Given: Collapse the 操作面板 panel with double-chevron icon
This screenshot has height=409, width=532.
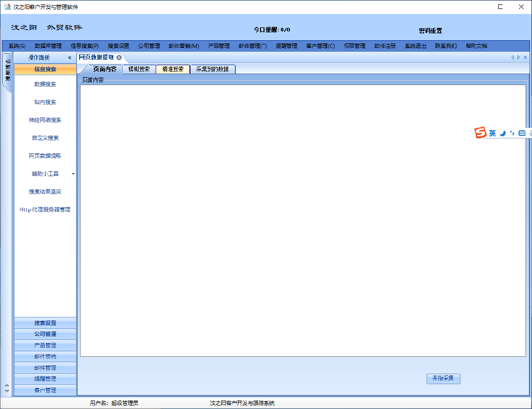Looking at the screenshot, I should coord(70,58).
